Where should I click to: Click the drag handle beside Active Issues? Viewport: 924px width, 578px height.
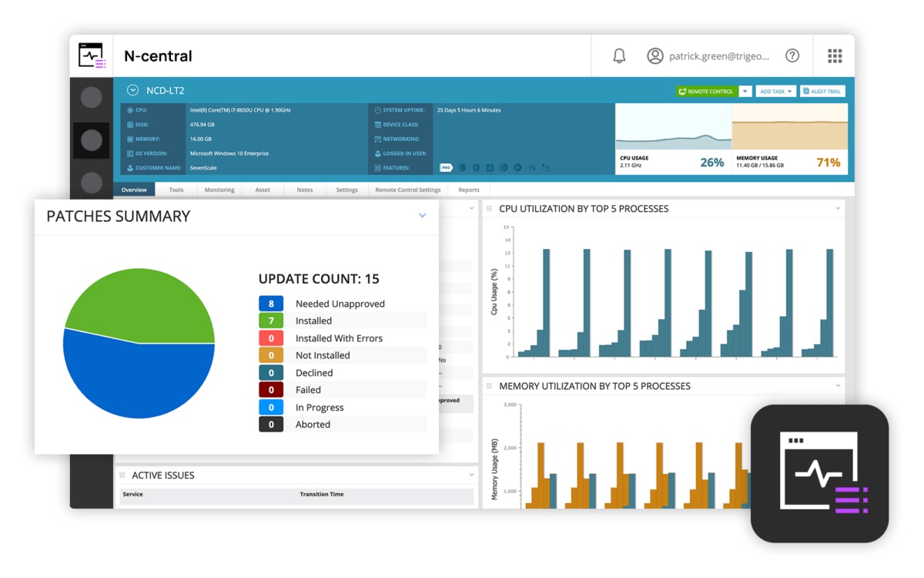(x=122, y=476)
